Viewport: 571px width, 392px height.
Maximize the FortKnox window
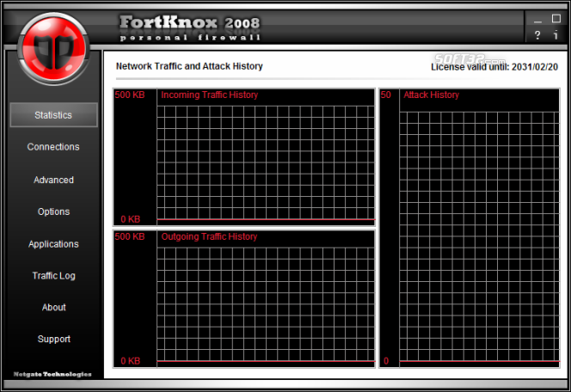pyautogui.click(x=556, y=19)
